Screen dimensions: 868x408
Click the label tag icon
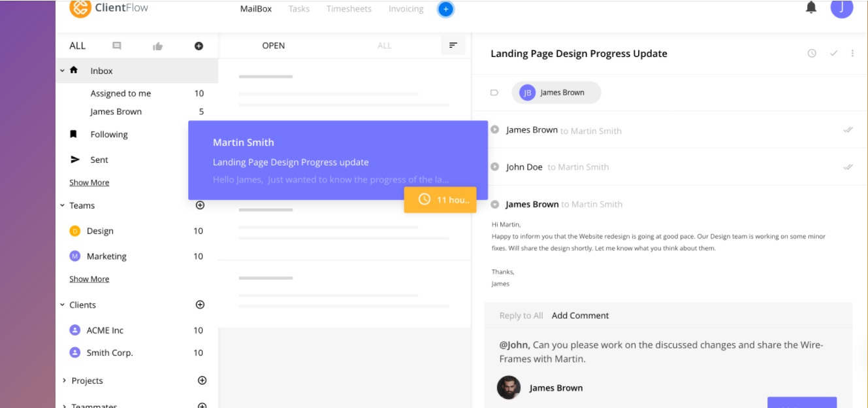coord(494,93)
